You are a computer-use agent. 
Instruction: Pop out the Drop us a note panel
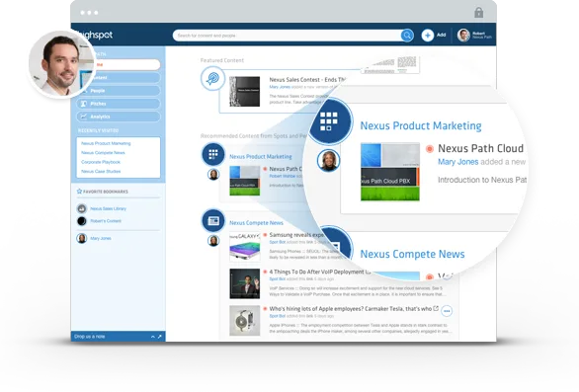159,337
